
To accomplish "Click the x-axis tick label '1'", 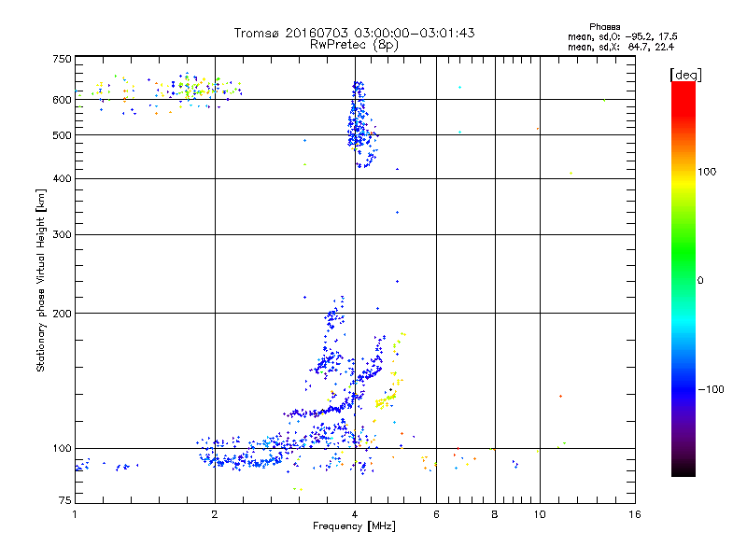I will click(x=75, y=514).
